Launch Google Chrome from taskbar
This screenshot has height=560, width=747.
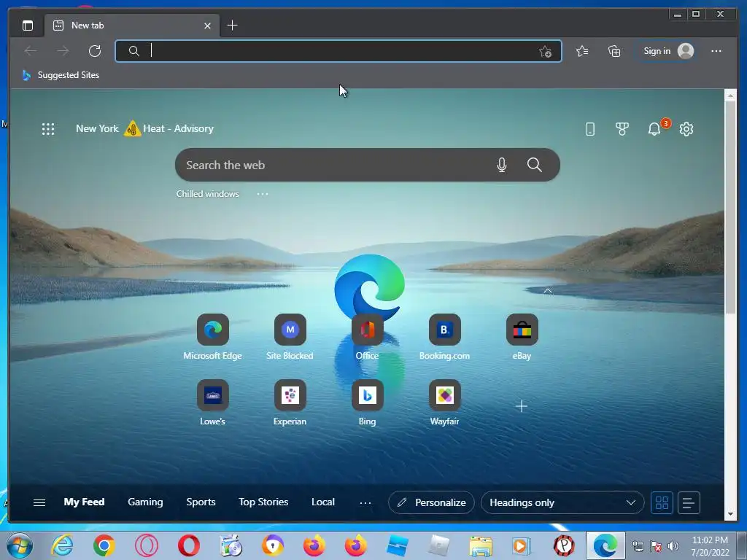click(x=104, y=545)
